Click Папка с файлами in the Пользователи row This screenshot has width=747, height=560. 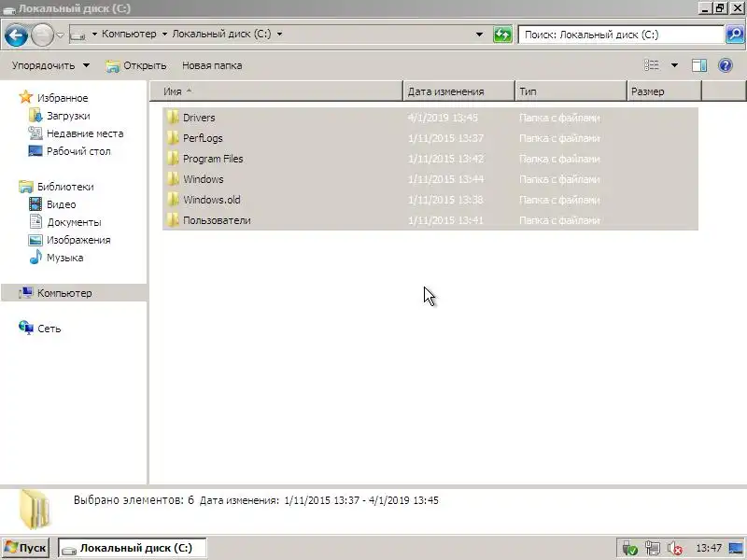click(559, 220)
